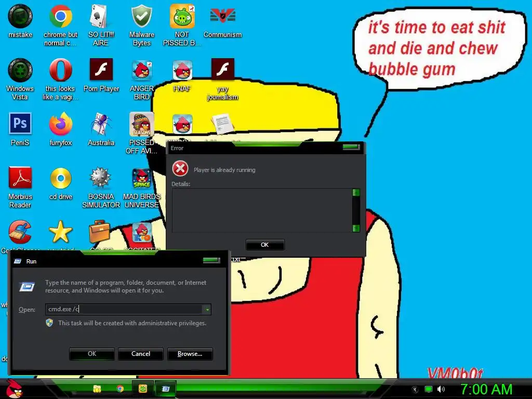Click the Angry Birds Start button

coord(14,389)
